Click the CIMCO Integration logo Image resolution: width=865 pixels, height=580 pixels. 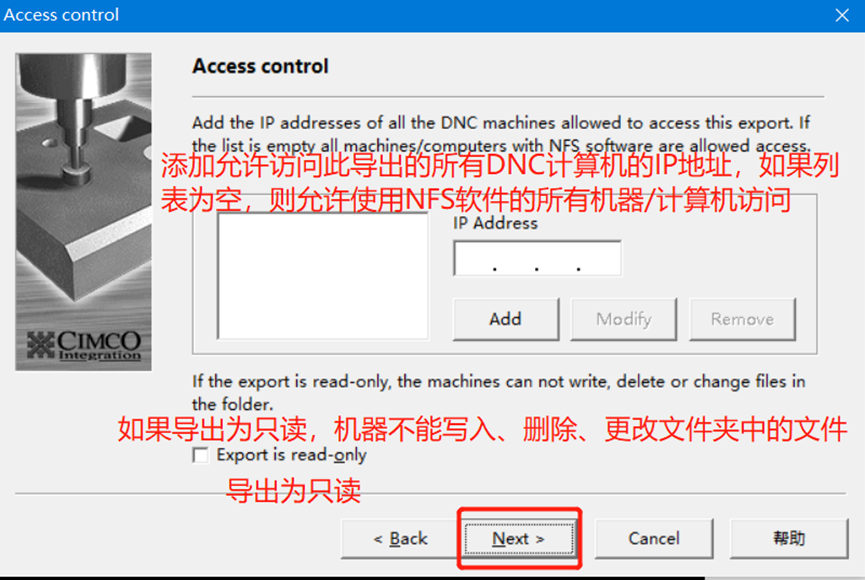point(84,345)
